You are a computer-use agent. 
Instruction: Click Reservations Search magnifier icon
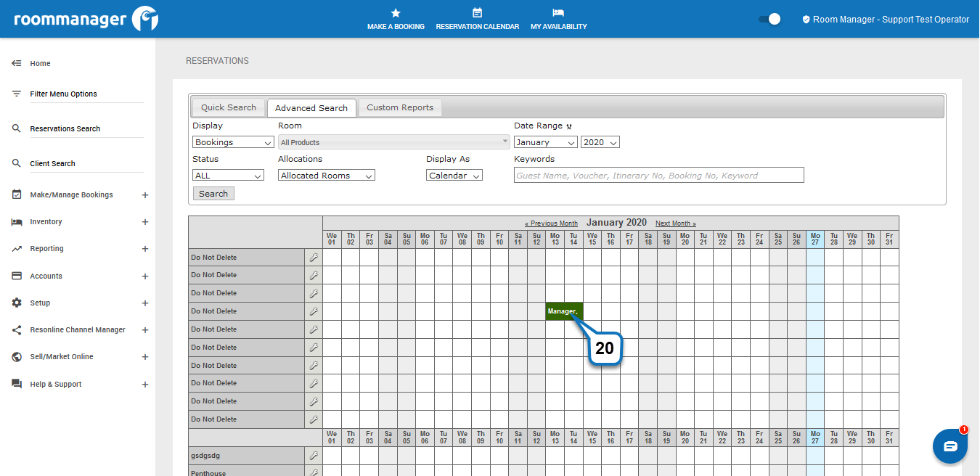[x=17, y=128]
